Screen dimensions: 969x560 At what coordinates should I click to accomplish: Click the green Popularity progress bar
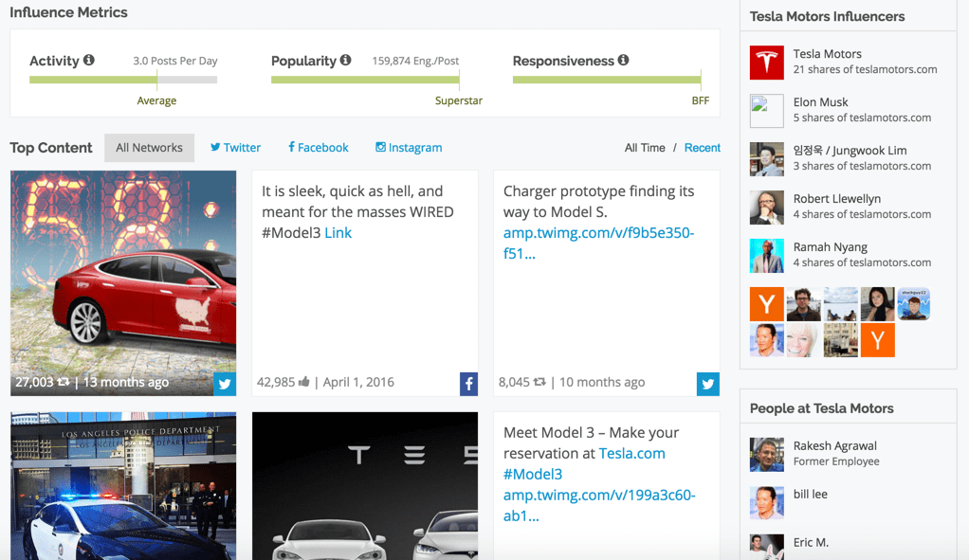coord(364,80)
